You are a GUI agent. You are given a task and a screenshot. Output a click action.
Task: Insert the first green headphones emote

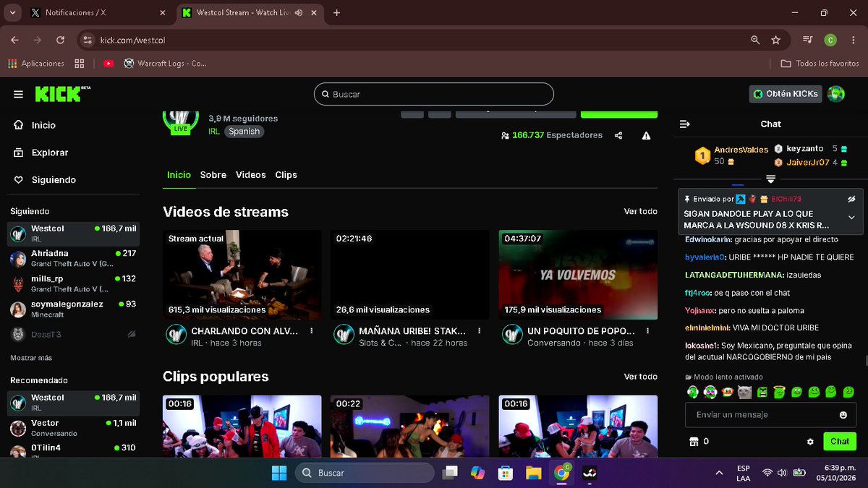(692, 393)
